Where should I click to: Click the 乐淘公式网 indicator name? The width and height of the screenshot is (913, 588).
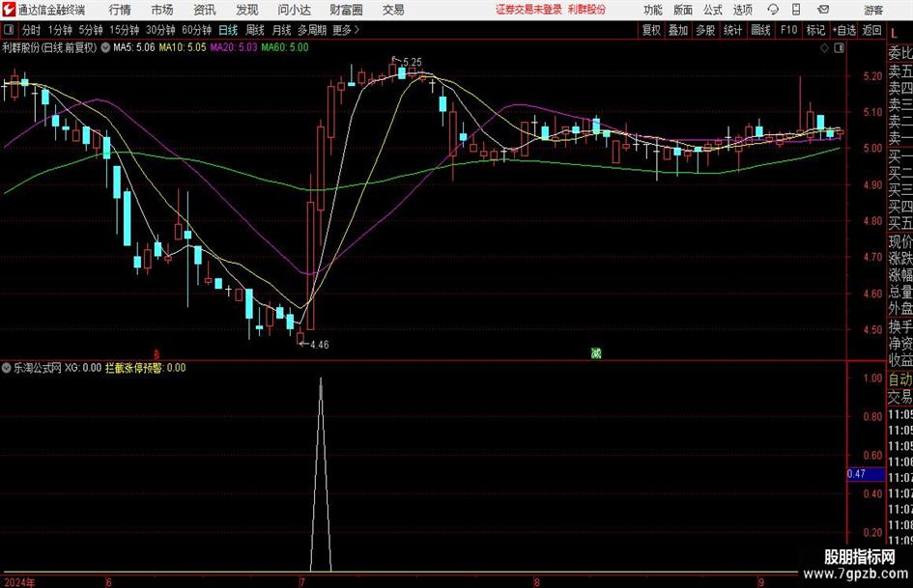click(x=38, y=368)
